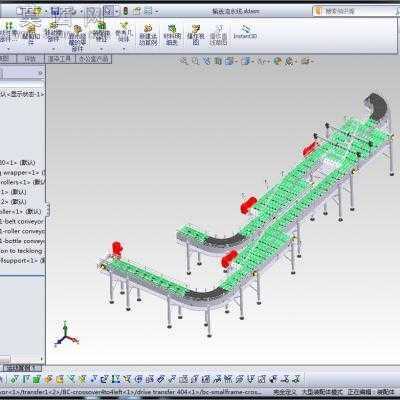Open the file properties icon
The height and width of the screenshot is (400, 400).
[137, 11]
